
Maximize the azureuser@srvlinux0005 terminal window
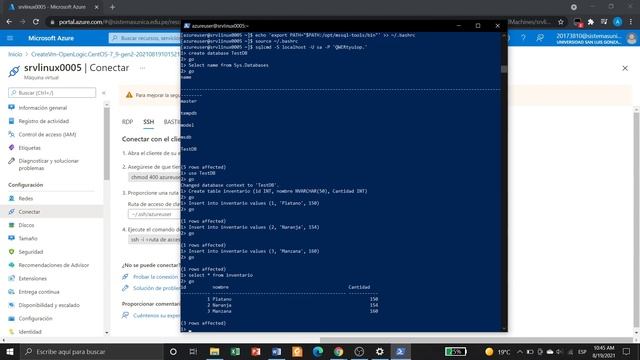[478, 26]
